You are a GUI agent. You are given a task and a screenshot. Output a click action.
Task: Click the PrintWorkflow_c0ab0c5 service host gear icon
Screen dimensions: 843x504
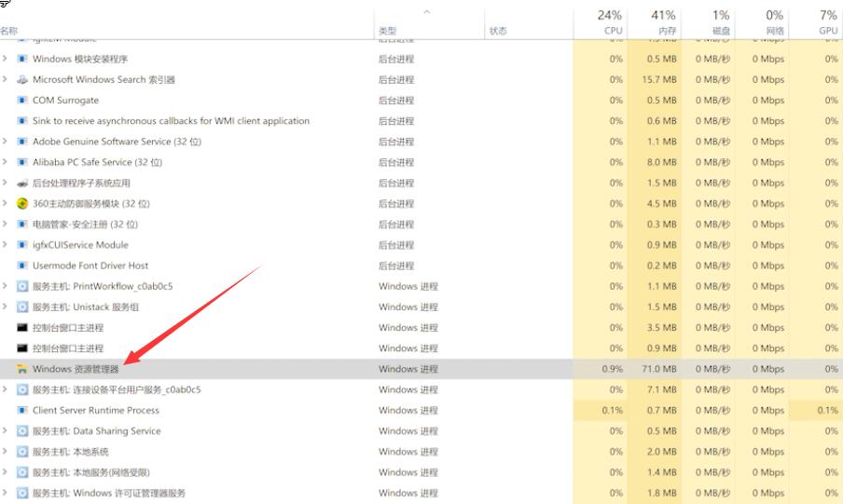(x=22, y=286)
